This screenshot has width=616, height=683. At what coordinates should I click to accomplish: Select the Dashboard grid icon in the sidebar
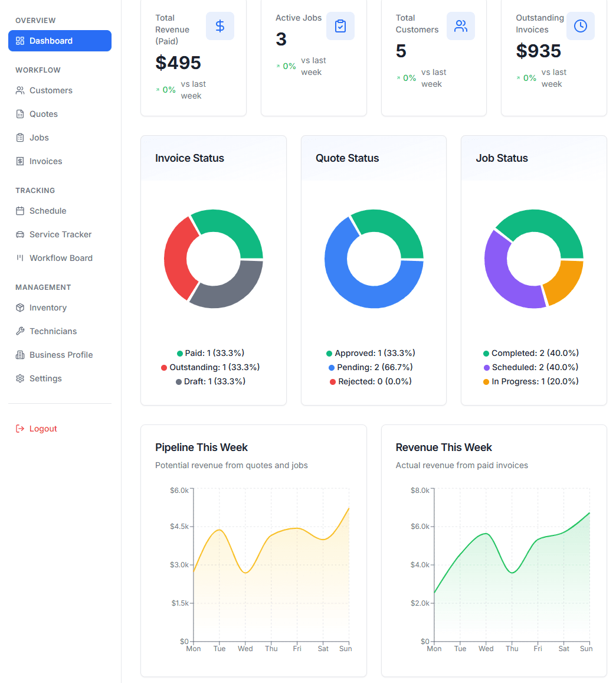[x=21, y=40]
